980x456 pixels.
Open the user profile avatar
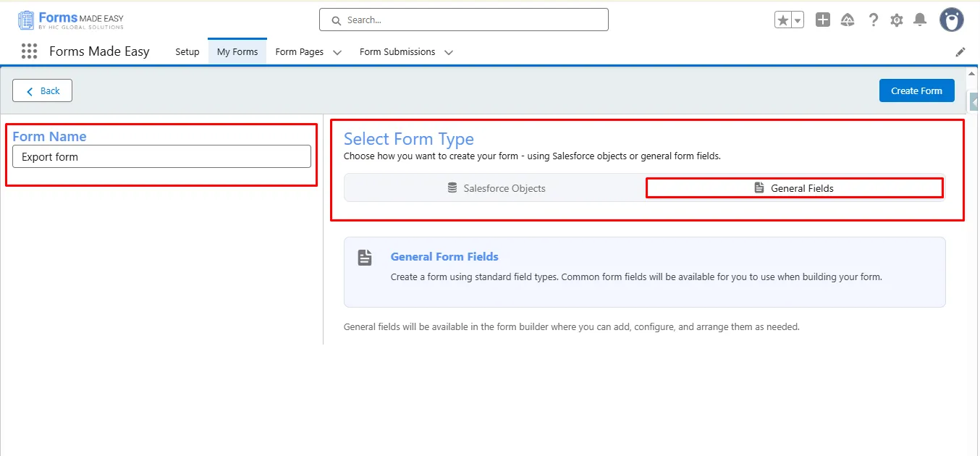(x=951, y=20)
